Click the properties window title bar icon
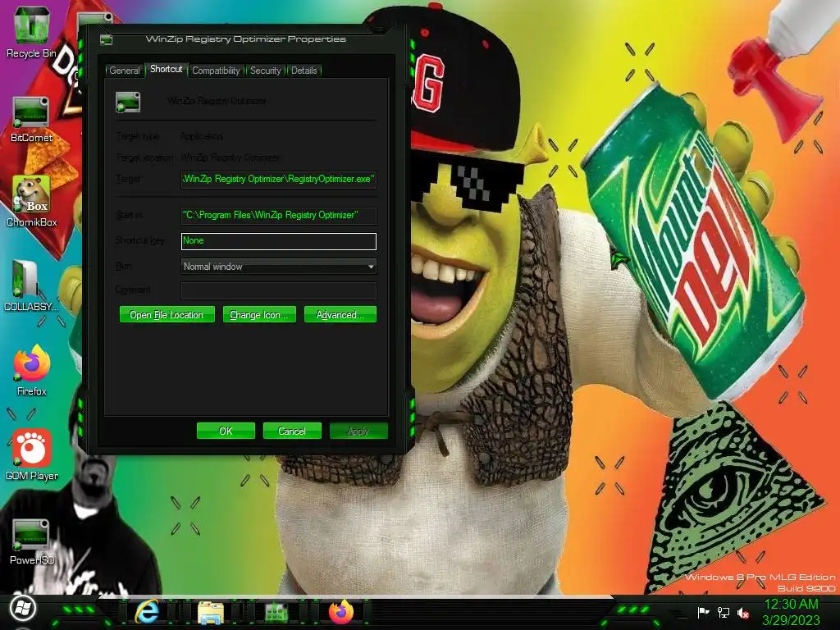This screenshot has height=630, width=840. click(x=106, y=39)
